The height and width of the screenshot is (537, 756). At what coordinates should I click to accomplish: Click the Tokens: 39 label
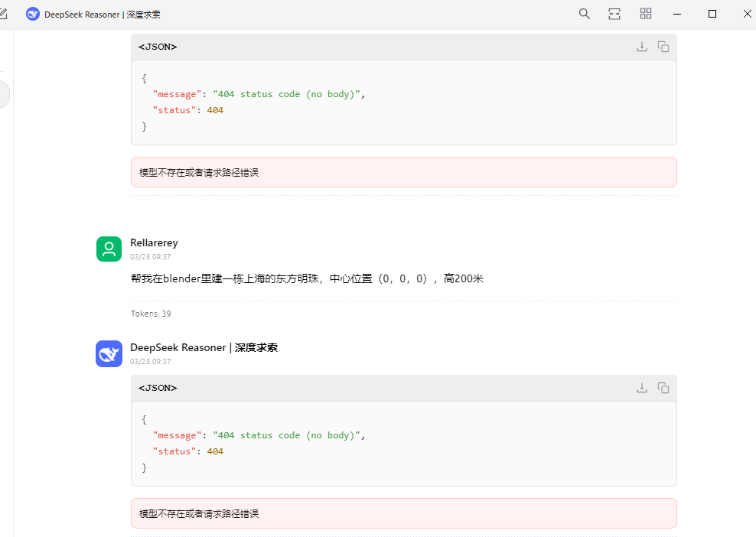point(151,314)
